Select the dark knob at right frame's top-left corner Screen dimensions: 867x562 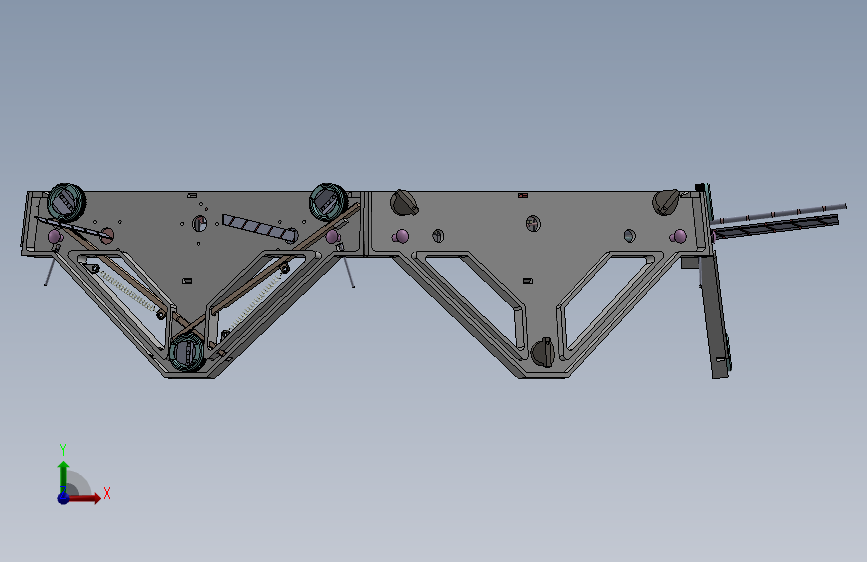click(x=404, y=202)
